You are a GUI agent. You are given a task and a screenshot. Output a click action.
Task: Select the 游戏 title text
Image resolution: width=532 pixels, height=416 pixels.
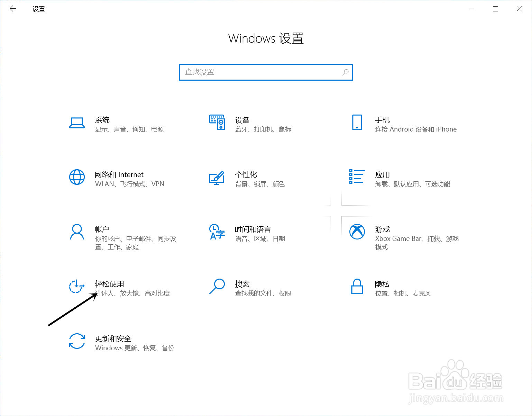pos(382,229)
